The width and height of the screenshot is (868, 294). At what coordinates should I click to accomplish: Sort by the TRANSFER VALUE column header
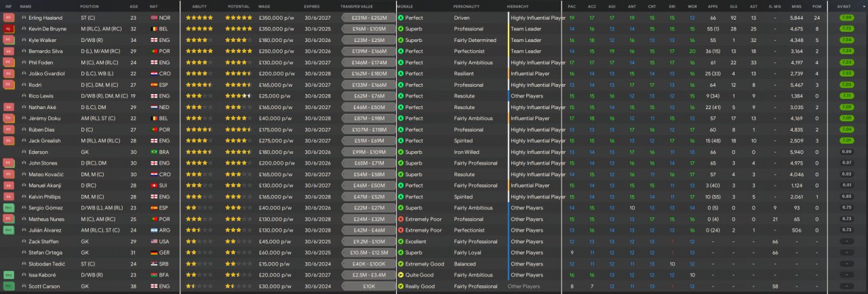[x=357, y=6]
